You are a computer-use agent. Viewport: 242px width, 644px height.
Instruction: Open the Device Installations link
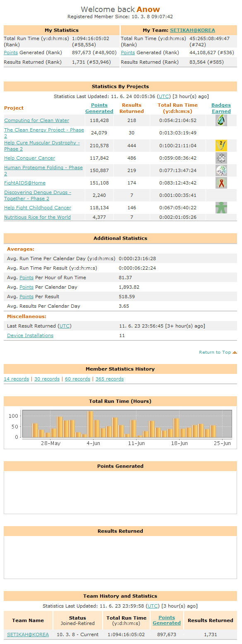pos(30,335)
